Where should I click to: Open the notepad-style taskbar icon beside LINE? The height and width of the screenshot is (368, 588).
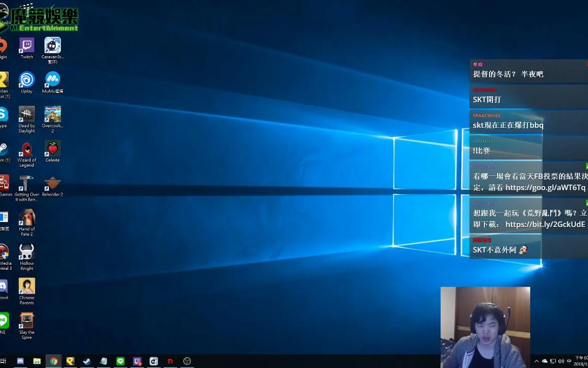pyautogui.click(x=104, y=361)
